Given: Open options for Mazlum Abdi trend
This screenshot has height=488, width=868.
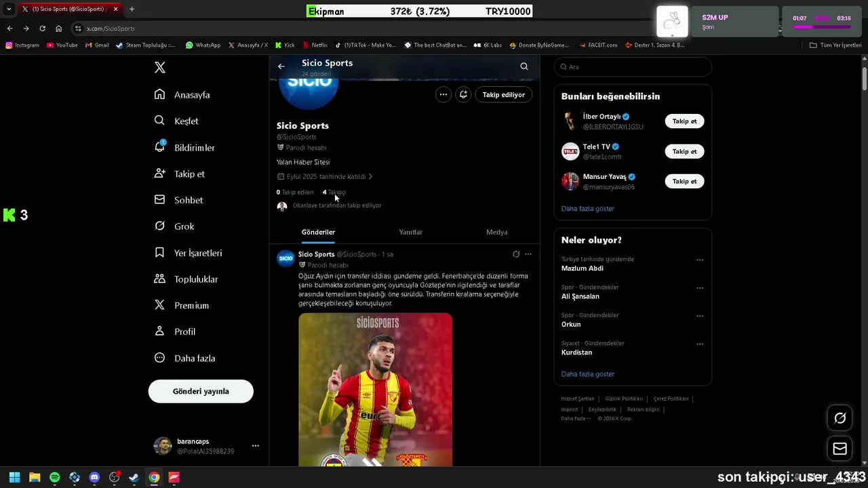Looking at the screenshot, I should (700, 260).
